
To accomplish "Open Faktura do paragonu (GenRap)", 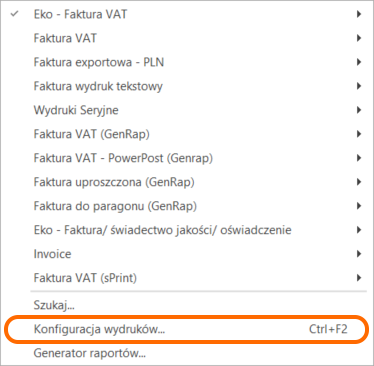I will [x=187, y=206].
